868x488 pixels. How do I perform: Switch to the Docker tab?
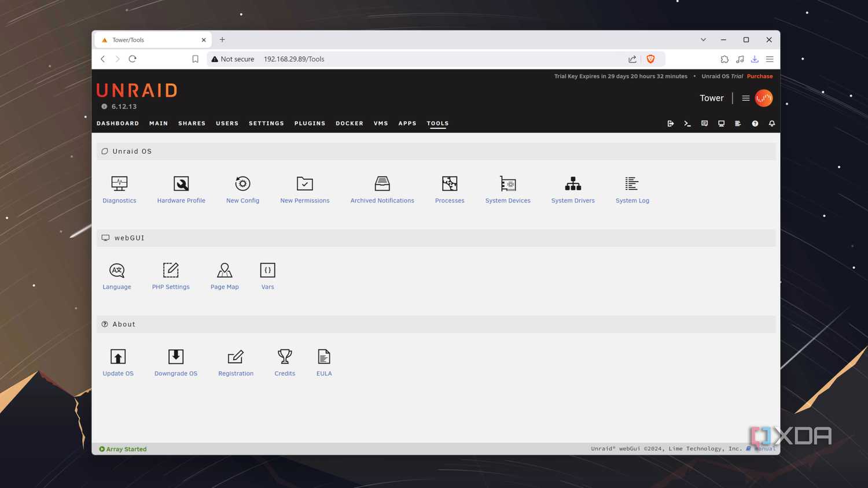(x=350, y=123)
